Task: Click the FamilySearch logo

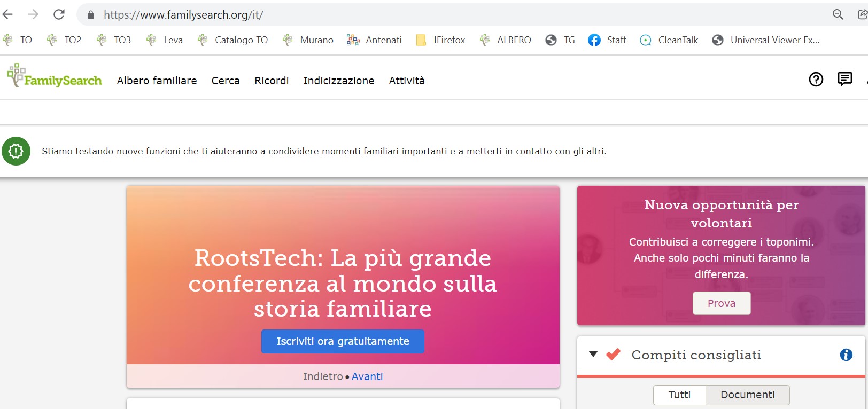Action: point(55,76)
